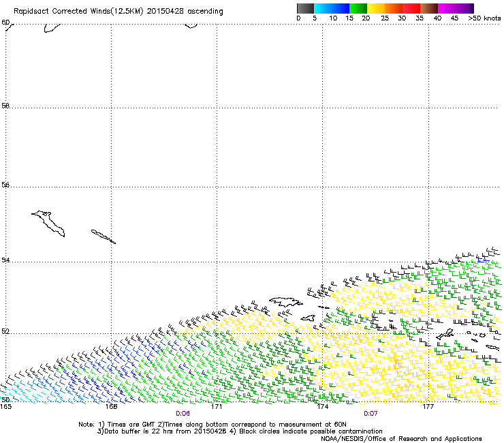Click the purple time marker 0:06
The width and height of the screenshot is (504, 443).
click(183, 414)
